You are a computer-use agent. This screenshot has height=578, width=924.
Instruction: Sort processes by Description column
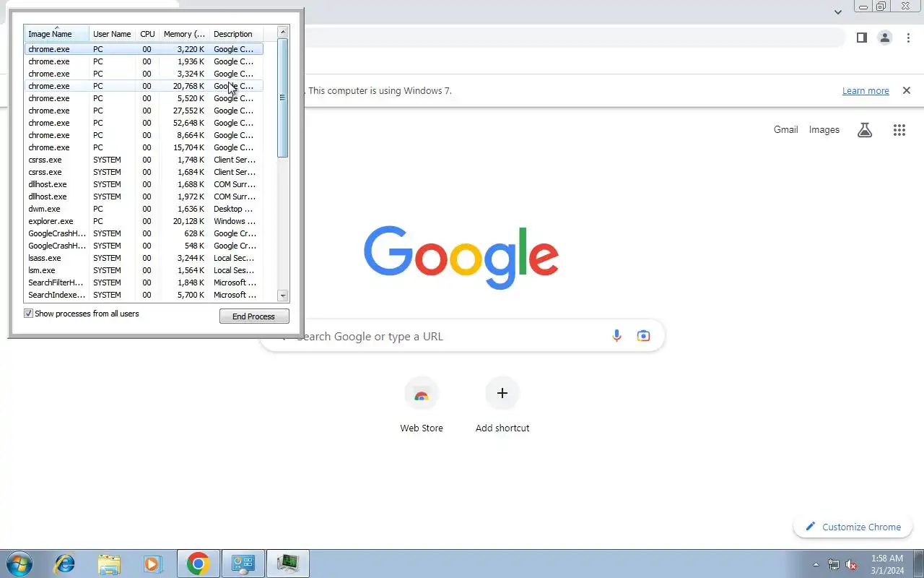(236, 34)
